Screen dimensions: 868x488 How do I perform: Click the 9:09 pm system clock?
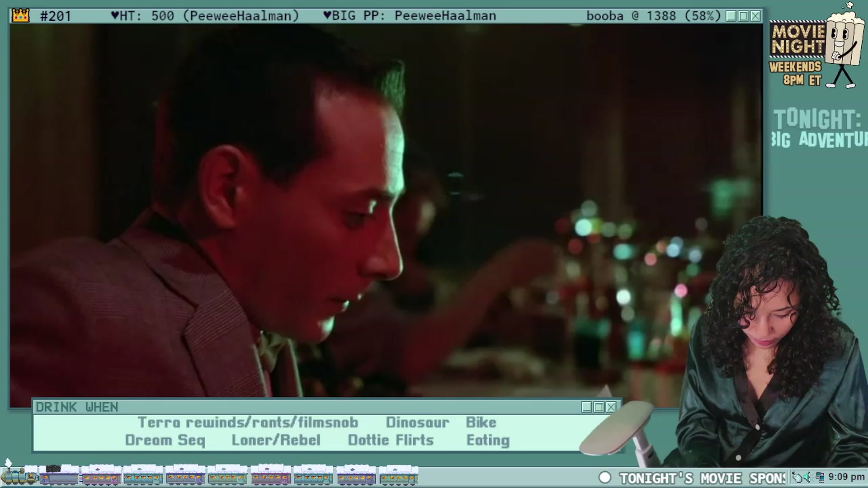pos(846,477)
